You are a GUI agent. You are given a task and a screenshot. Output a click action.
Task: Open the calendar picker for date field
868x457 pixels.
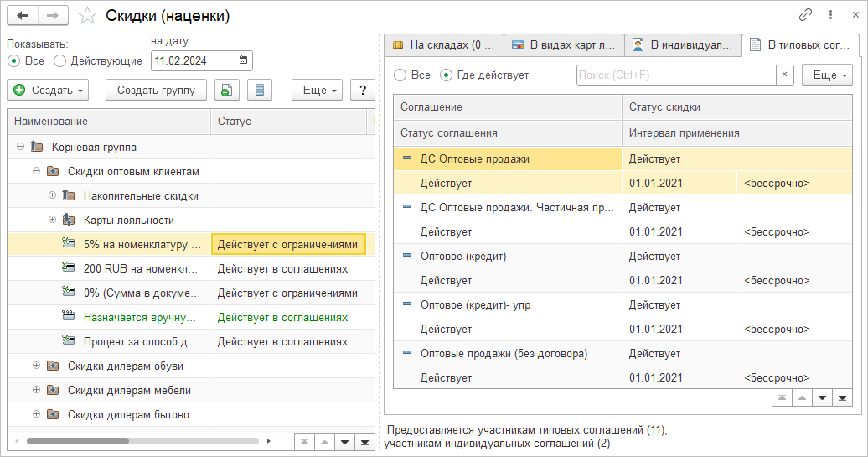click(243, 60)
